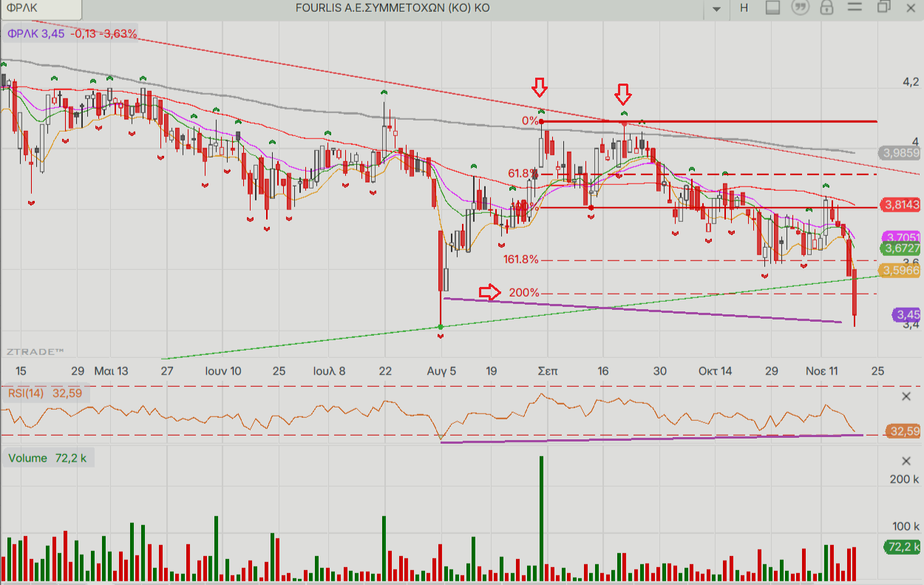
Task: Click the Μαι 13 date label
Action: [x=111, y=371]
